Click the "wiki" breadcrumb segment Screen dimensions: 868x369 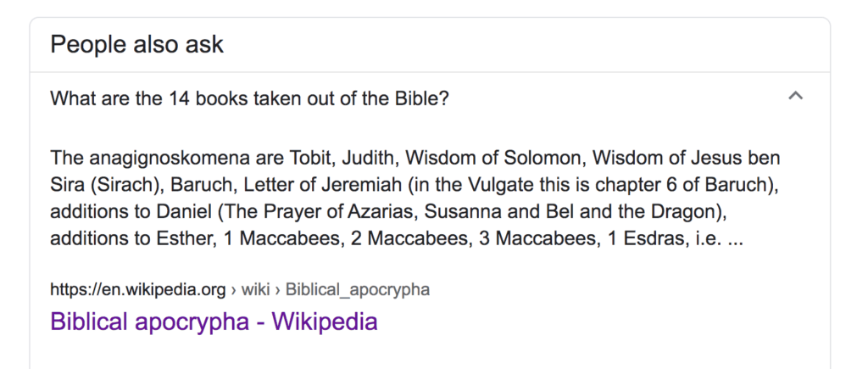coord(255,290)
